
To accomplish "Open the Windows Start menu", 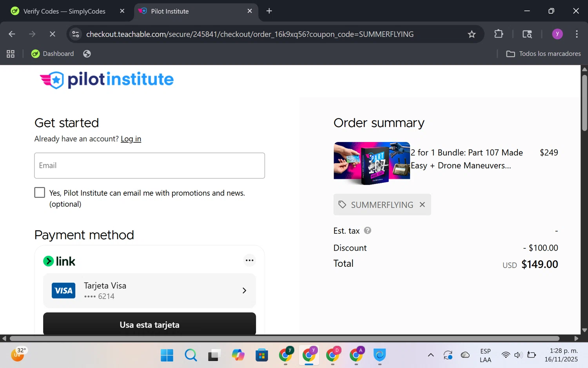I will point(167,355).
